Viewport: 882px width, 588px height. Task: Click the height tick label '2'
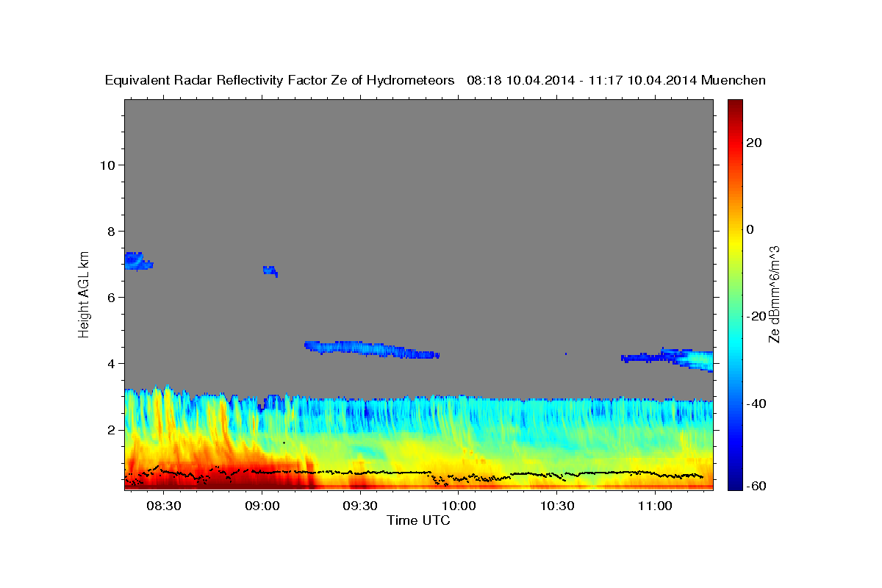pyautogui.click(x=112, y=429)
